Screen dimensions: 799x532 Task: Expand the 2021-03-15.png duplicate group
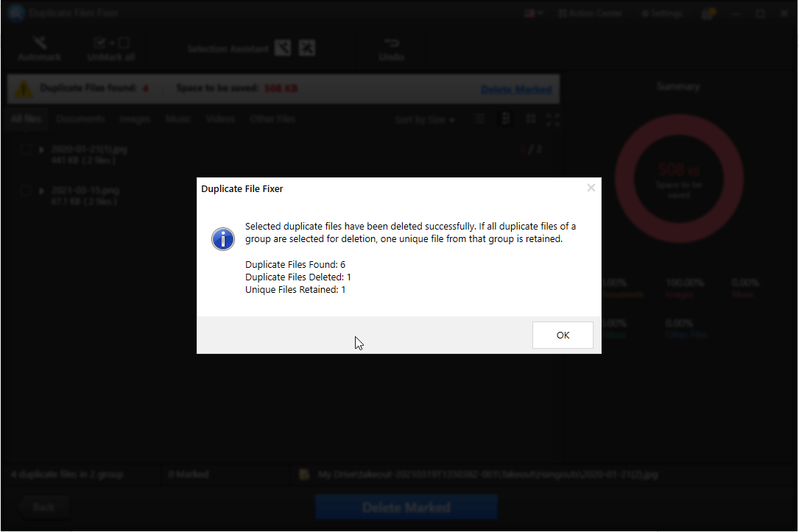[x=42, y=191]
